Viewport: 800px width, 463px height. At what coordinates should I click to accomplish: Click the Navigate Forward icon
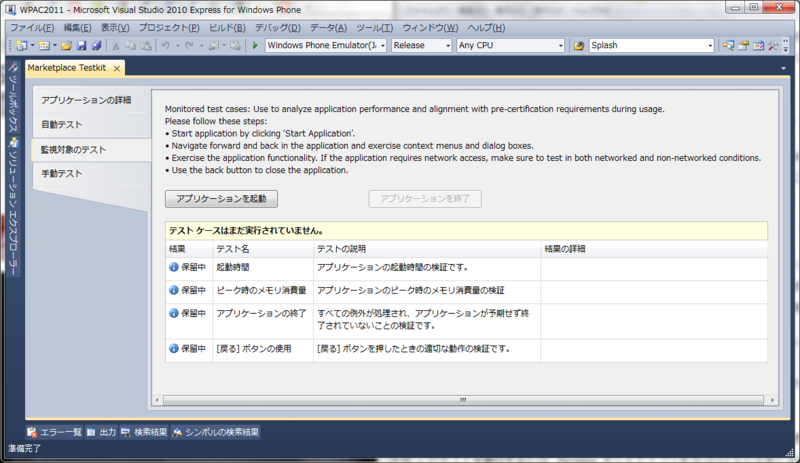click(x=235, y=45)
